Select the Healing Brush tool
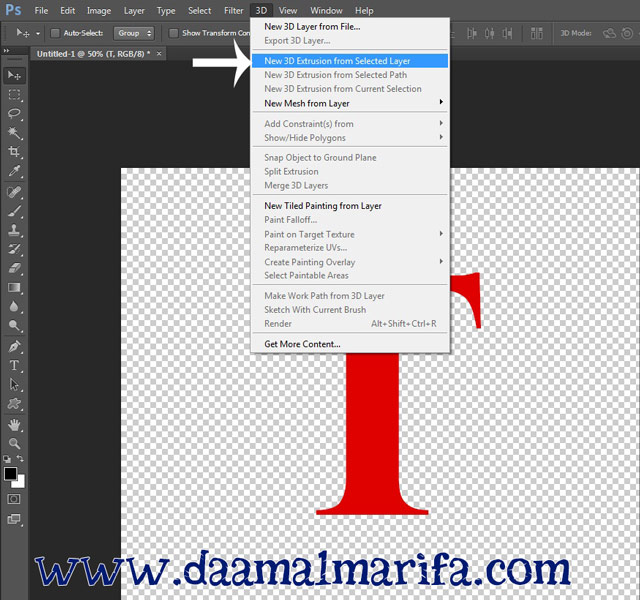This screenshot has height=600, width=640. pos(14,192)
